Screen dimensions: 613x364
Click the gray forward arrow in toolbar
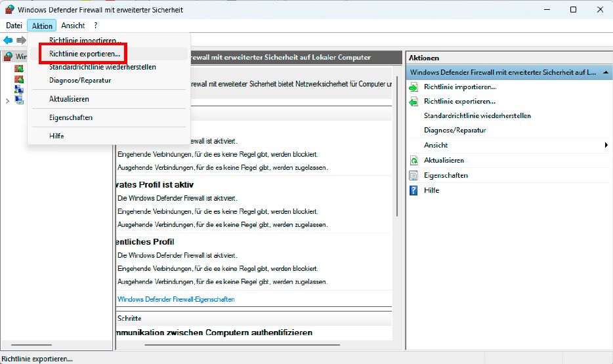point(21,40)
